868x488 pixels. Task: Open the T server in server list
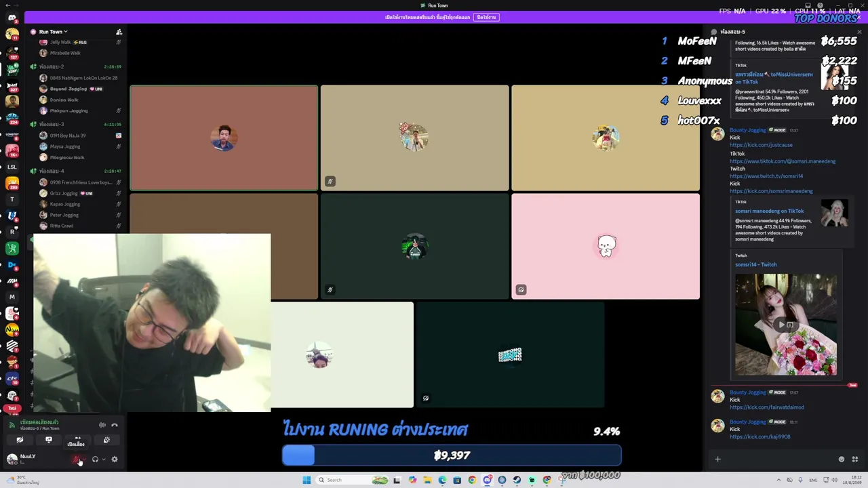[12, 199]
